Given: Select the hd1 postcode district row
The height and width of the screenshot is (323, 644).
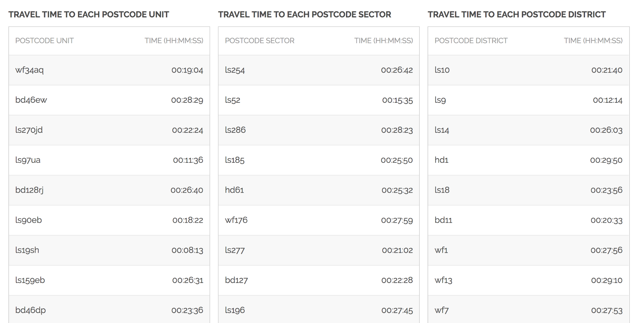Looking at the screenshot, I should (x=529, y=160).
